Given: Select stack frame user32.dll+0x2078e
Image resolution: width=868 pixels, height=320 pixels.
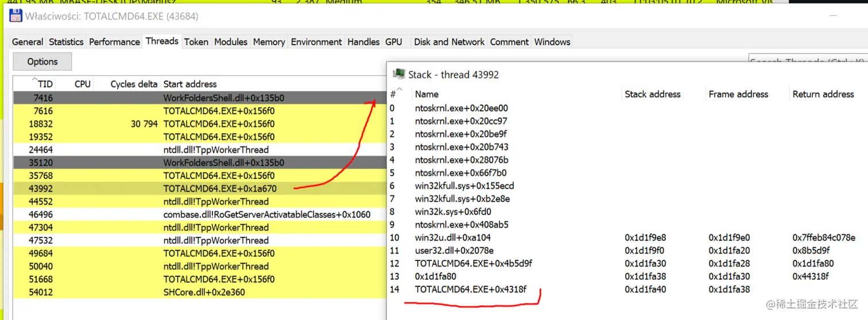Looking at the screenshot, I should pyautogui.click(x=627, y=250).
